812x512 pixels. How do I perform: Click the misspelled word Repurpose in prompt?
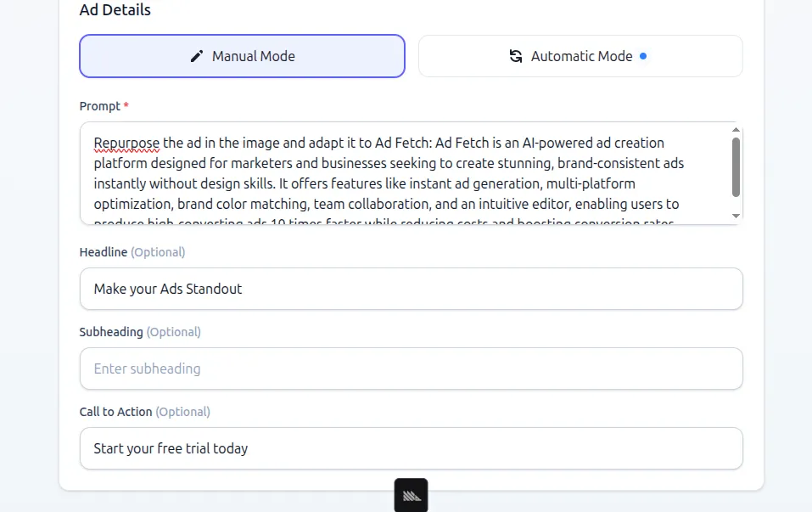coord(126,143)
